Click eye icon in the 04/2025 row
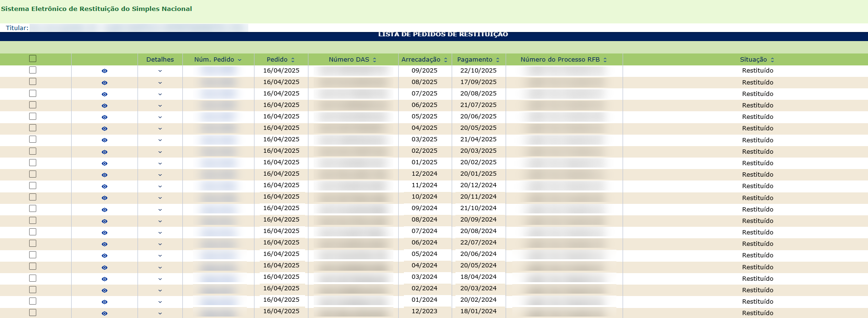Image resolution: width=868 pixels, height=318 pixels. 105,128
